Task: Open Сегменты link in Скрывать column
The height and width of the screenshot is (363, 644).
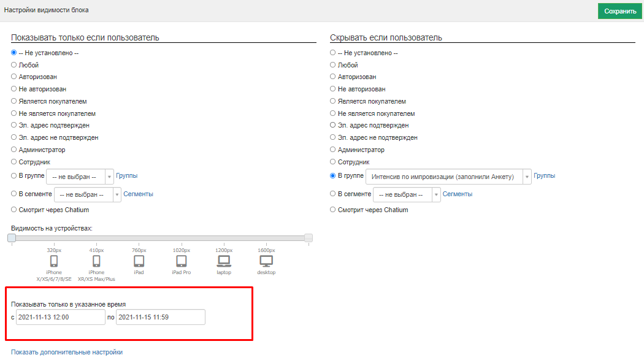Action: 457,194
